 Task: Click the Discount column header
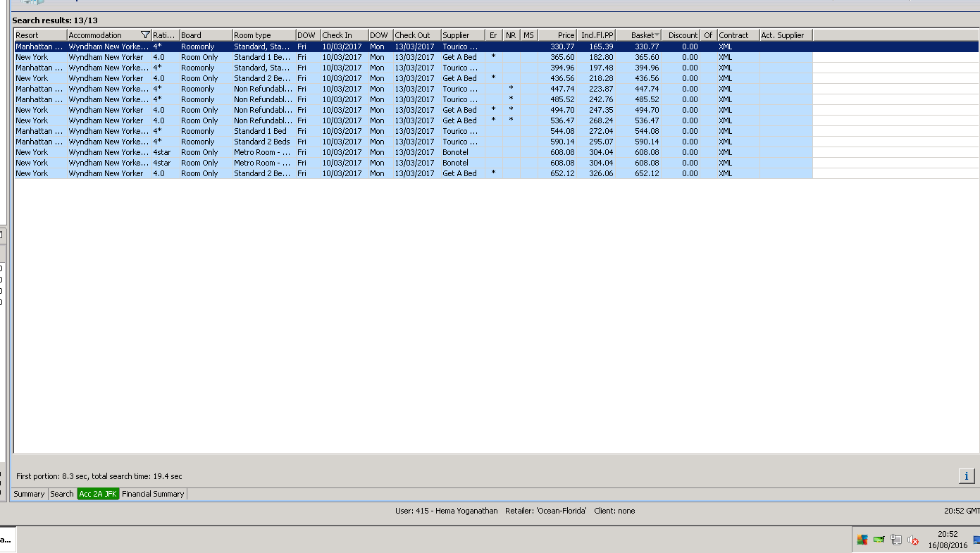tap(681, 35)
